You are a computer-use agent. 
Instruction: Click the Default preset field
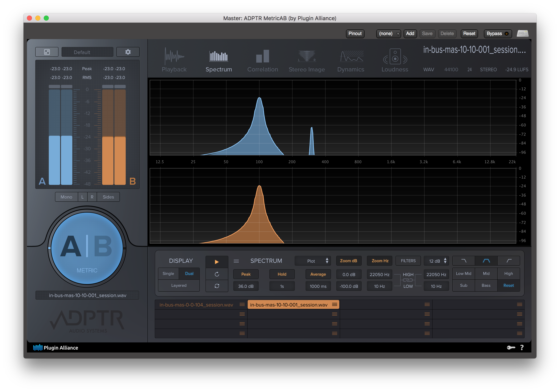87,52
